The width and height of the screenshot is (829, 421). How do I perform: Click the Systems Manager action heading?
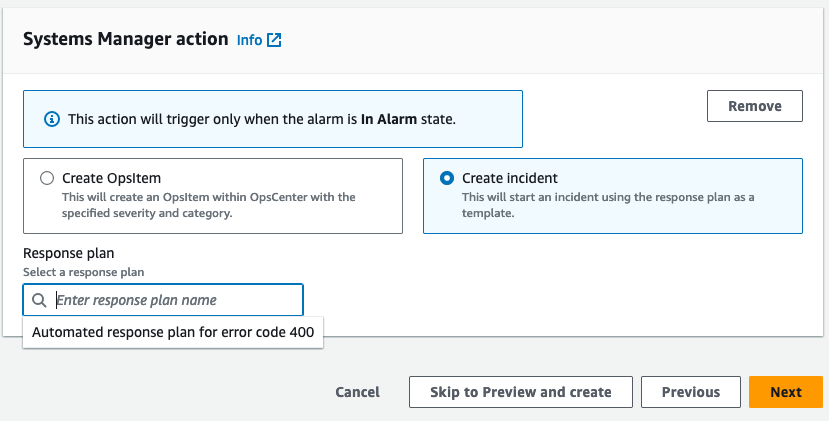coord(126,39)
